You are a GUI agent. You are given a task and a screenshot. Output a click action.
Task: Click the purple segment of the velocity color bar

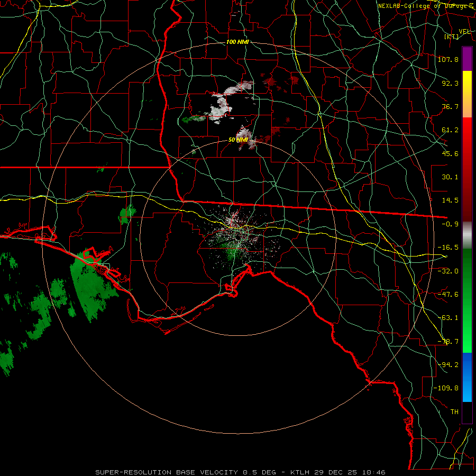467,59
